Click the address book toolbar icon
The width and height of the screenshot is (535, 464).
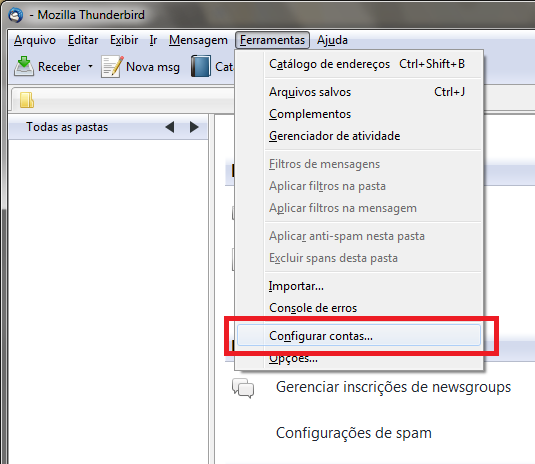click(x=201, y=66)
